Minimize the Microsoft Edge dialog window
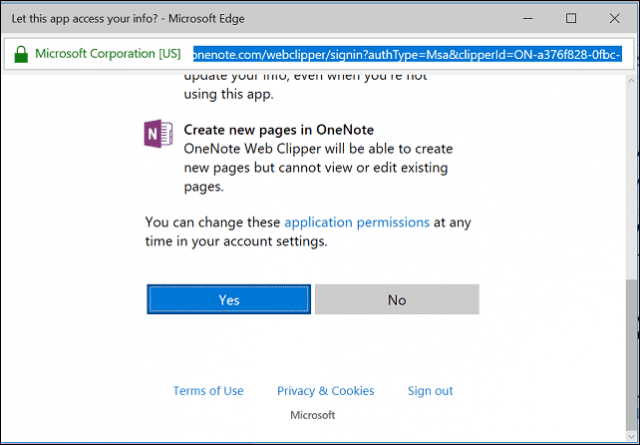The width and height of the screenshot is (640, 445). (x=528, y=18)
